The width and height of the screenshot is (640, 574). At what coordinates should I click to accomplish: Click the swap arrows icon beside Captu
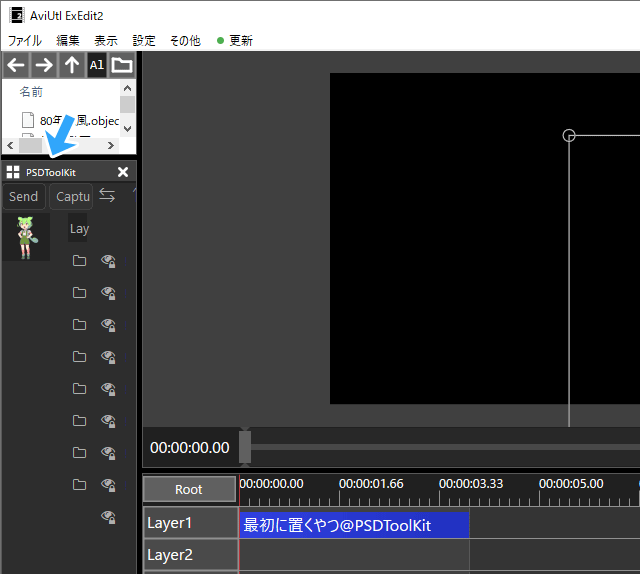click(x=107, y=196)
